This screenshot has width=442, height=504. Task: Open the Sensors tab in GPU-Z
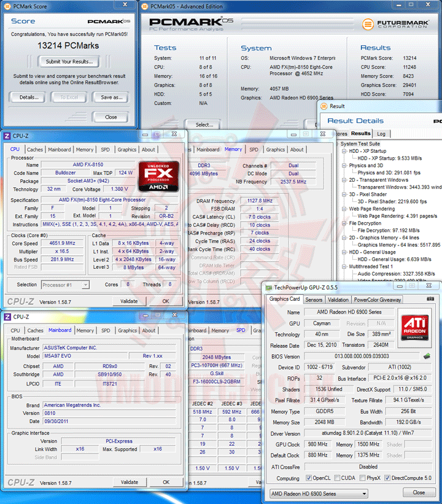pos(314,300)
